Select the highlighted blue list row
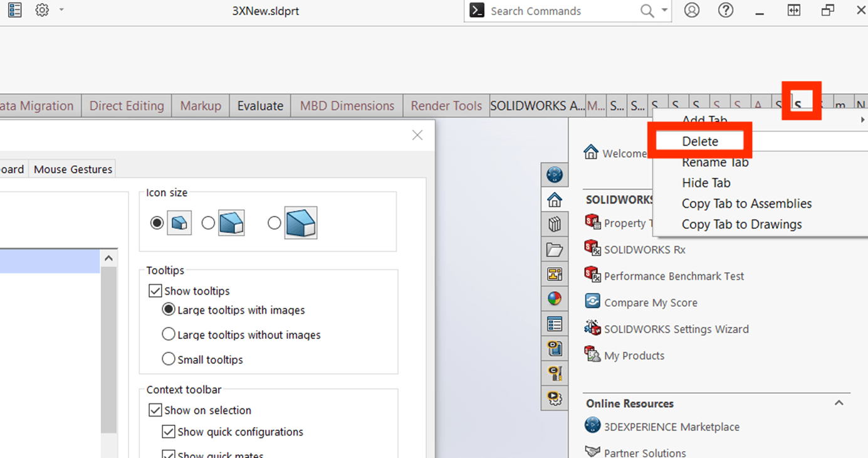Screen dimensions: 868x458 pyautogui.click(x=50, y=261)
